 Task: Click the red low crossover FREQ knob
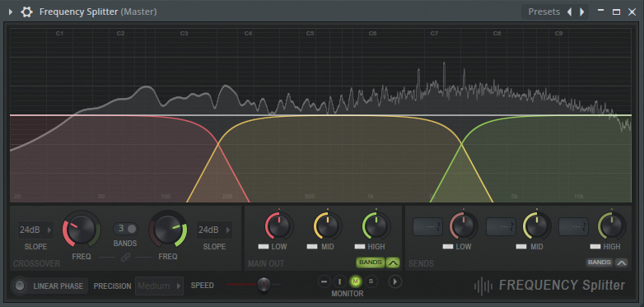click(82, 229)
